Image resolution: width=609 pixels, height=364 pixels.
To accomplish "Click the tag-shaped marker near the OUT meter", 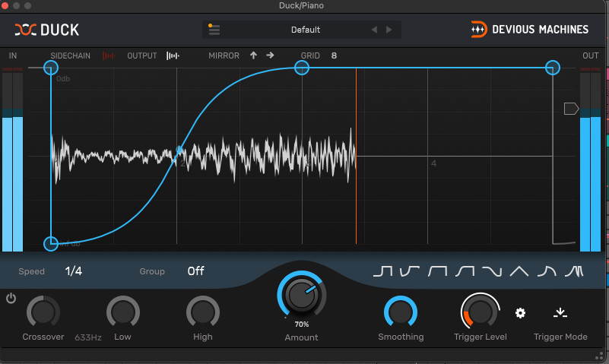I will [x=571, y=109].
